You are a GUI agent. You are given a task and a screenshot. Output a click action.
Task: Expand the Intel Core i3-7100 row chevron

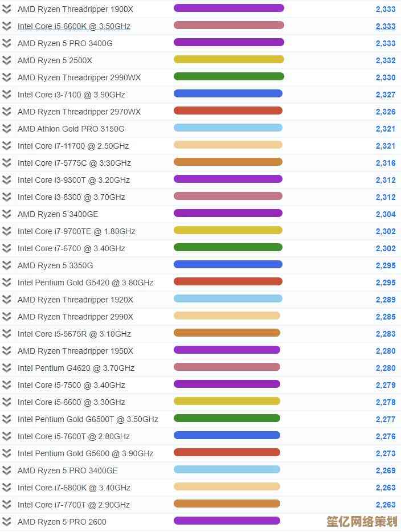click(x=7, y=95)
